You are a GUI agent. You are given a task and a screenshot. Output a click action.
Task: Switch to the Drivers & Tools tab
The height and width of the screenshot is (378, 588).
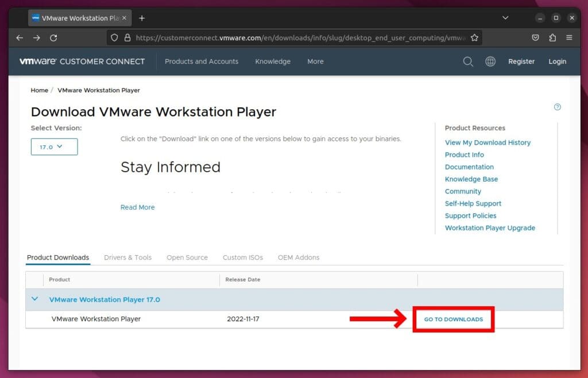(x=127, y=257)
